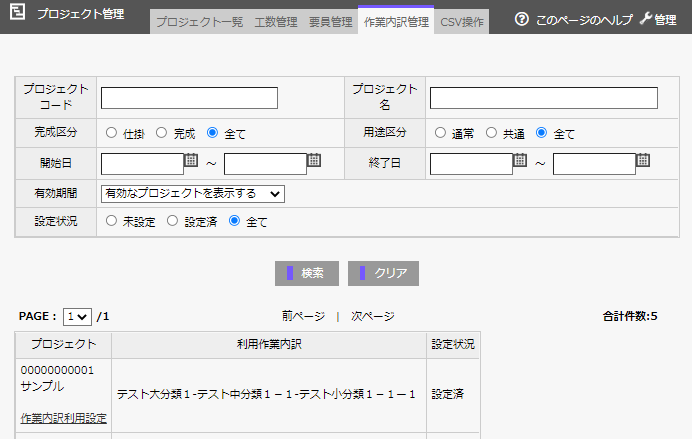Switch to the 工数管理 tab
Viewport: 692px width, 439px height.
pos(276,22)
